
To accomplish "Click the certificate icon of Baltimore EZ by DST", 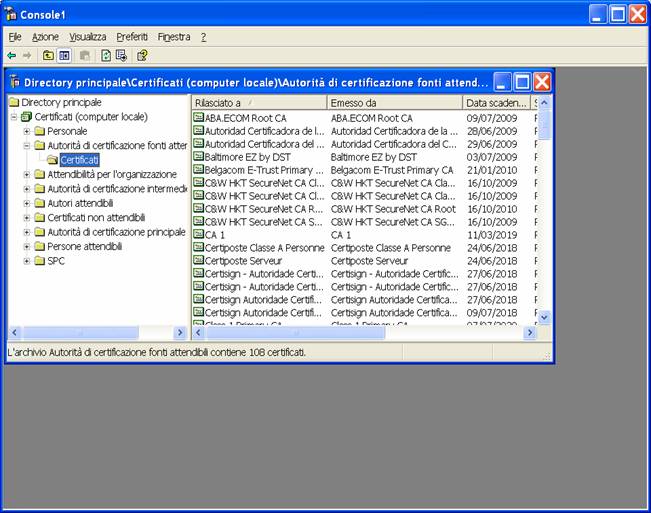I will coord(198,156).
